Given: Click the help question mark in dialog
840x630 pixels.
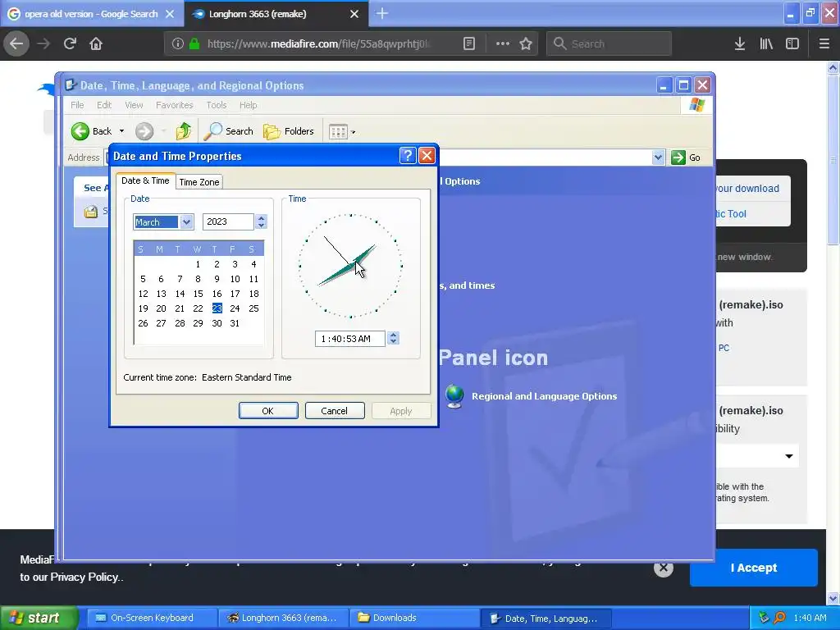Looking at the screenshot, I should [x=408, y=156].
